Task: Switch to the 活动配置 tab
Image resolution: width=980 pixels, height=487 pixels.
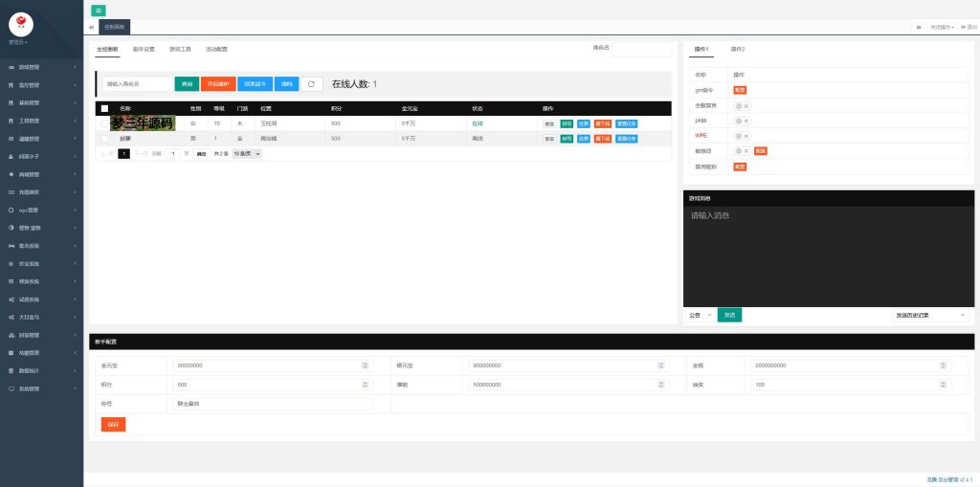Action: (217, 49)
